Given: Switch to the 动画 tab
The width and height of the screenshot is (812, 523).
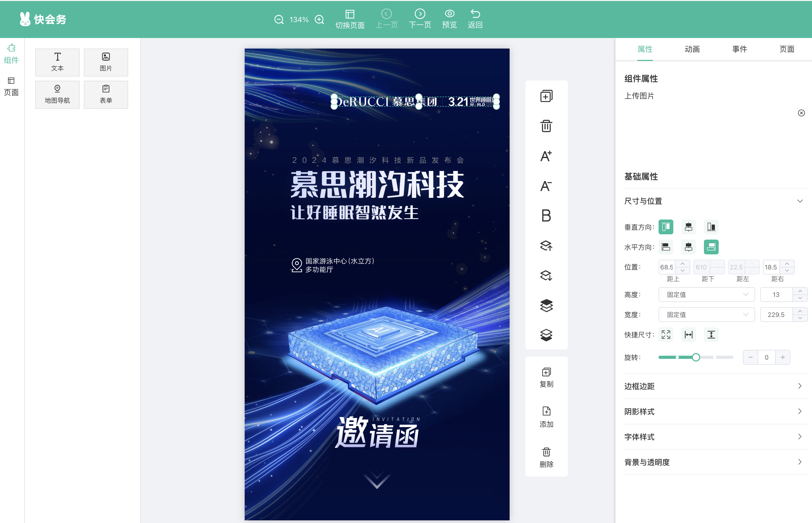Looking at the screenshot, I should tap(692, 49).
